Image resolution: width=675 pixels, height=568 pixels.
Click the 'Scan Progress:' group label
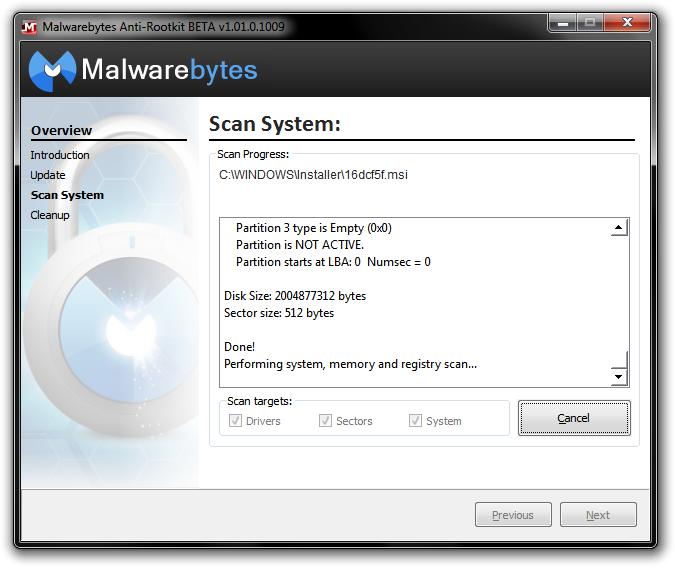pyautogui.click(x=253, y=154)
